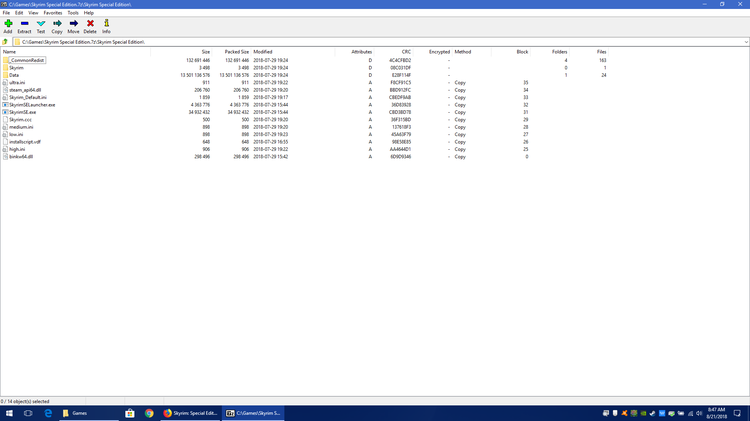Sort by the Method column header
Image resolution: width=750 pixels, height=421 pixels.
472,52
